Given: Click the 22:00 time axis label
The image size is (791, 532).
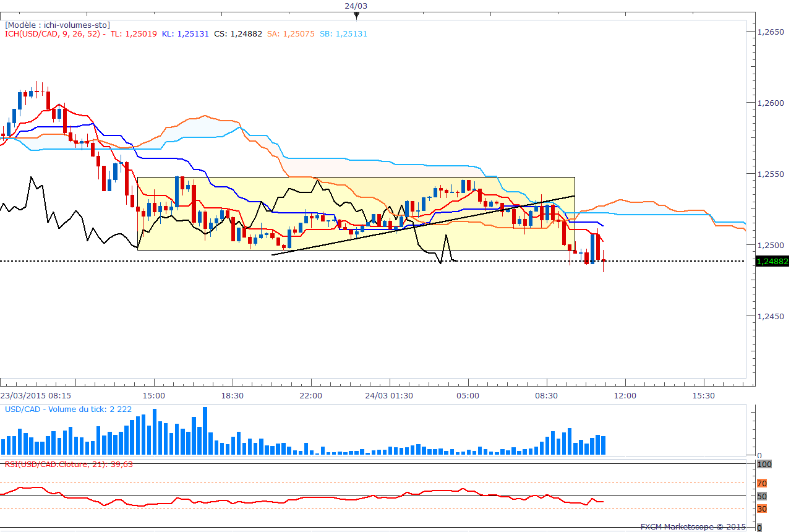Looking at the screenshot, I should pyautogui.click(x=310, y=395).
